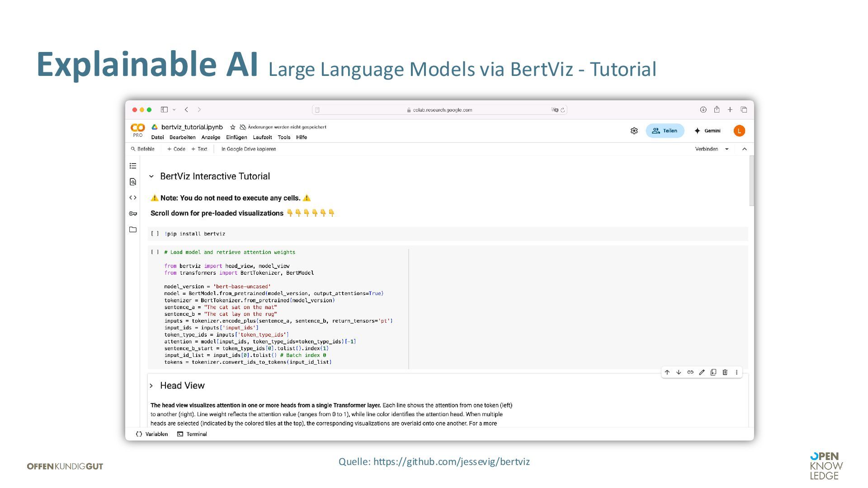
Task: Run the pip install bertviz cell
Action: tap(155, 234)
